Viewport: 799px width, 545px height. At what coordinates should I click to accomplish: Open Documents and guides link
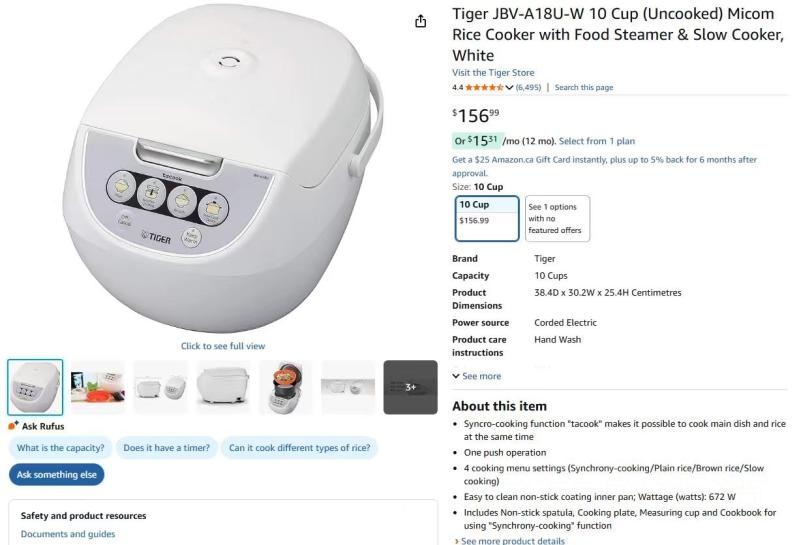point(68,534)
